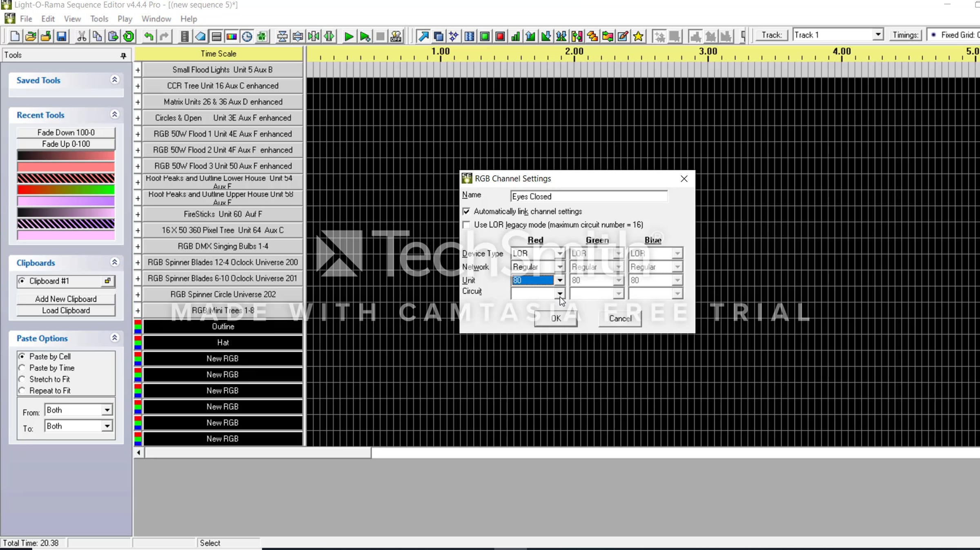Screen dimensions: 980x550
Task: Open the Play menu
Action: (125, 19)
